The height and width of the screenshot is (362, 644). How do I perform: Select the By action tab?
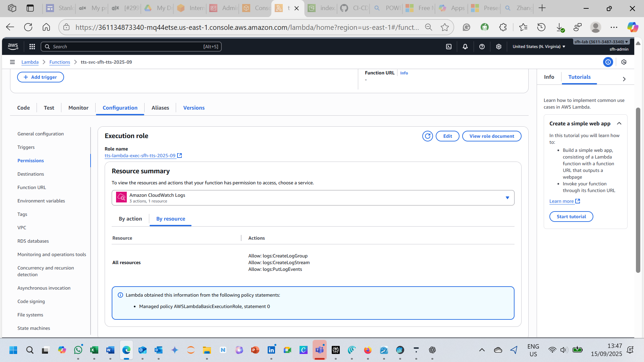130,219
